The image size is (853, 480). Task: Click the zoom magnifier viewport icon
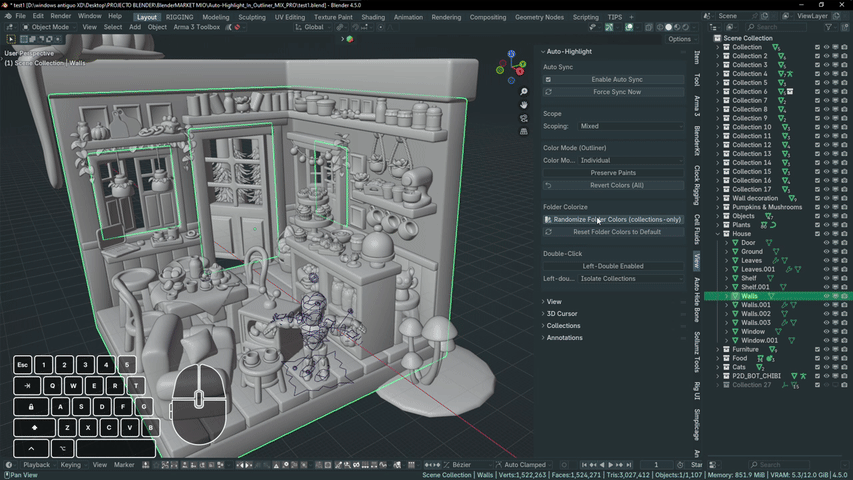pos(523,91)
